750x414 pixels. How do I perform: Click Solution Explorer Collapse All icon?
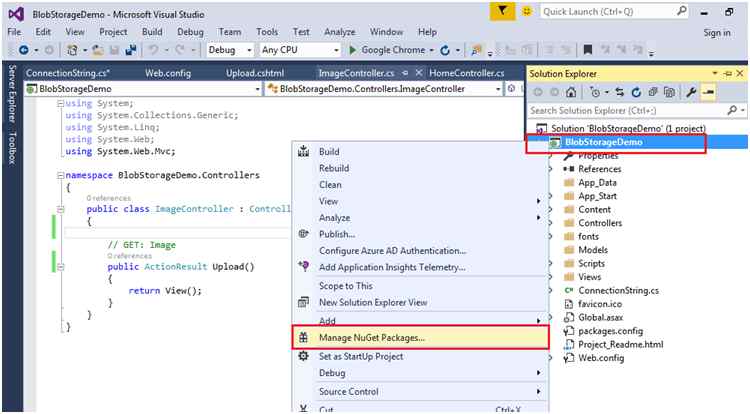[x=652, y=92]
